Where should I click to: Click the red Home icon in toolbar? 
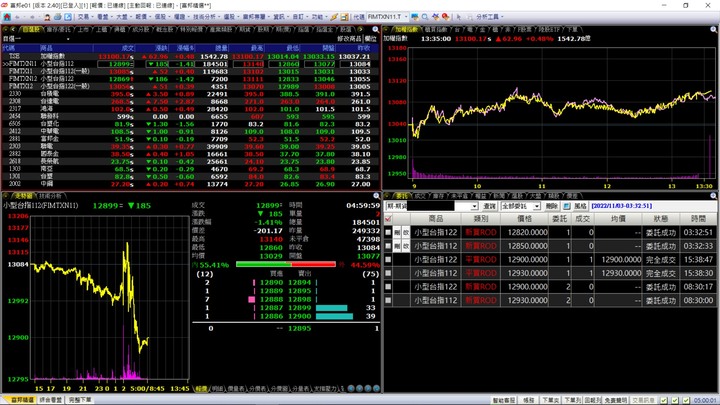(x=7, y=17)
